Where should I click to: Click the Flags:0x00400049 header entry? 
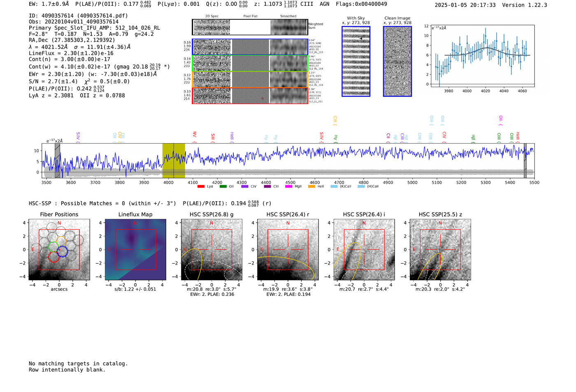point(361,4)
